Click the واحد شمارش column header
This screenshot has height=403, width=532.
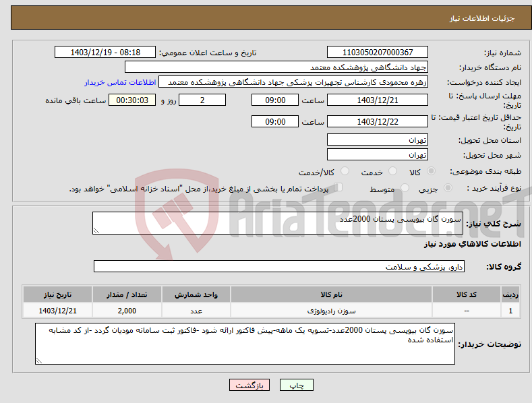coord(196,294)
